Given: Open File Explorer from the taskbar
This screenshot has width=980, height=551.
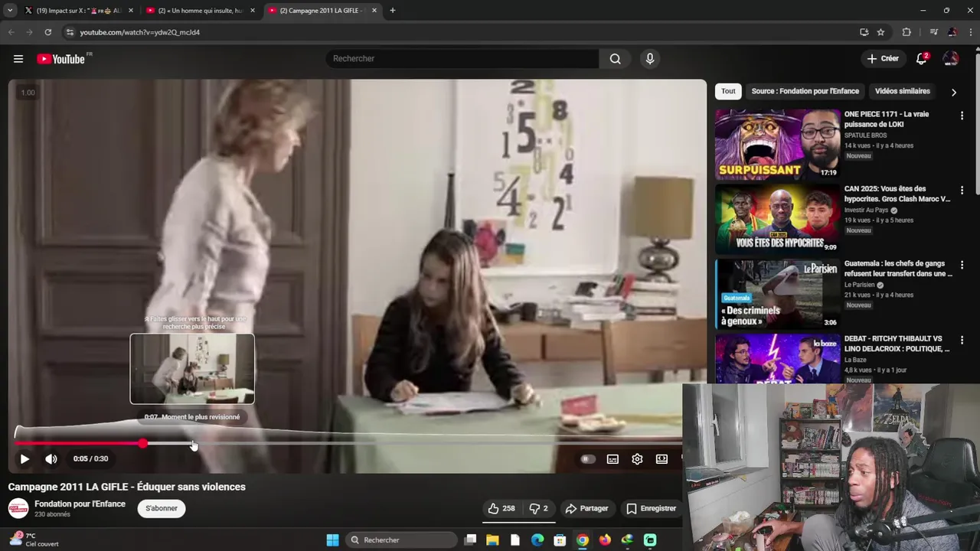Looking at the screenshot, I should coord(492,540).
